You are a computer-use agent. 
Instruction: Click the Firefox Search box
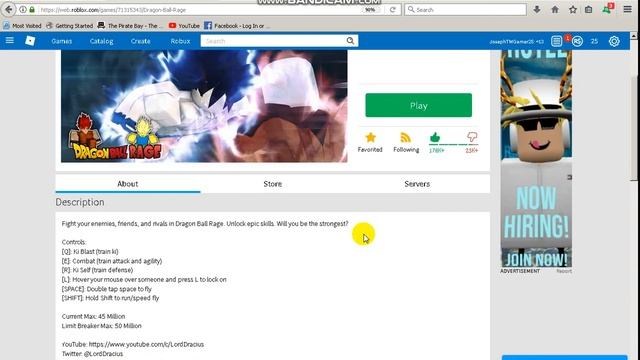465,9
